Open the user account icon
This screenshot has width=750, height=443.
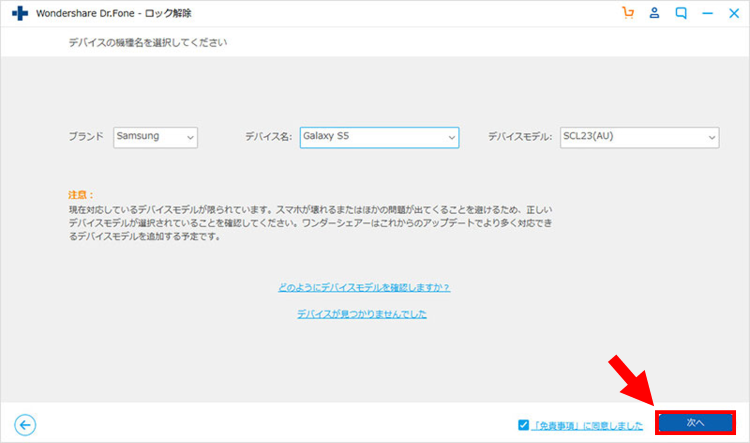click(654, 13)
